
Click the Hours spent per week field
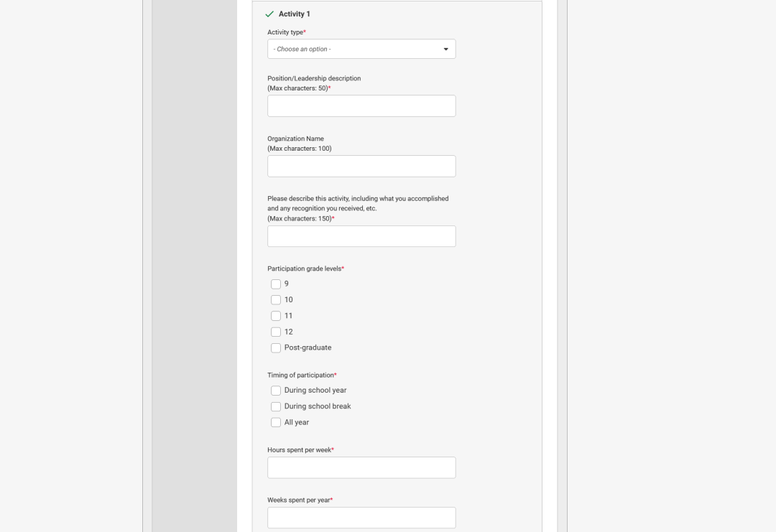pos(361,467)
